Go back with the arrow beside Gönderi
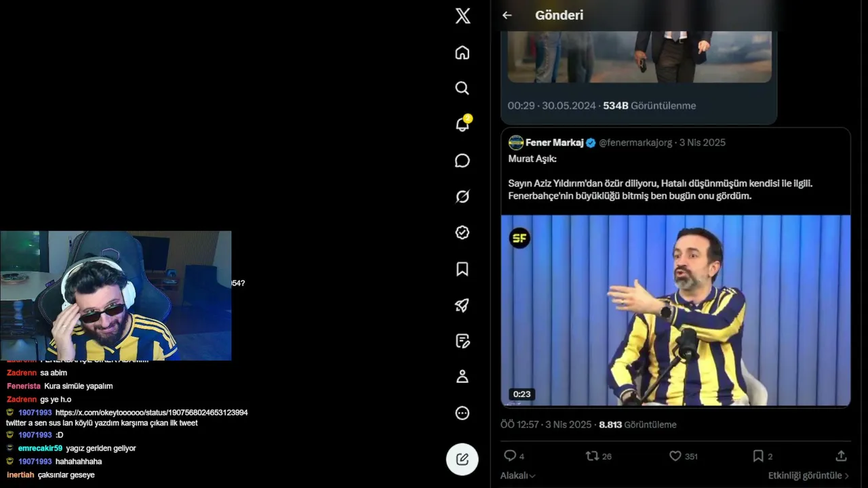Viewport: 868px width, 488px height. [x=507, y=16]
